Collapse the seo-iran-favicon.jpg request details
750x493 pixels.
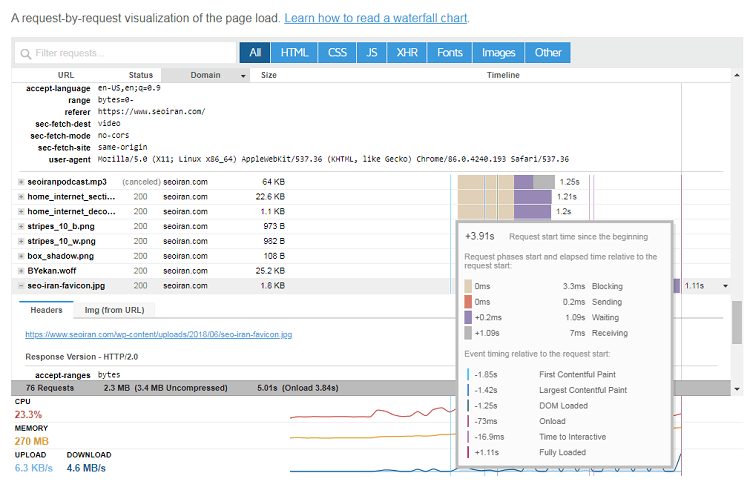pyautogui.click(x=21, y=285)
